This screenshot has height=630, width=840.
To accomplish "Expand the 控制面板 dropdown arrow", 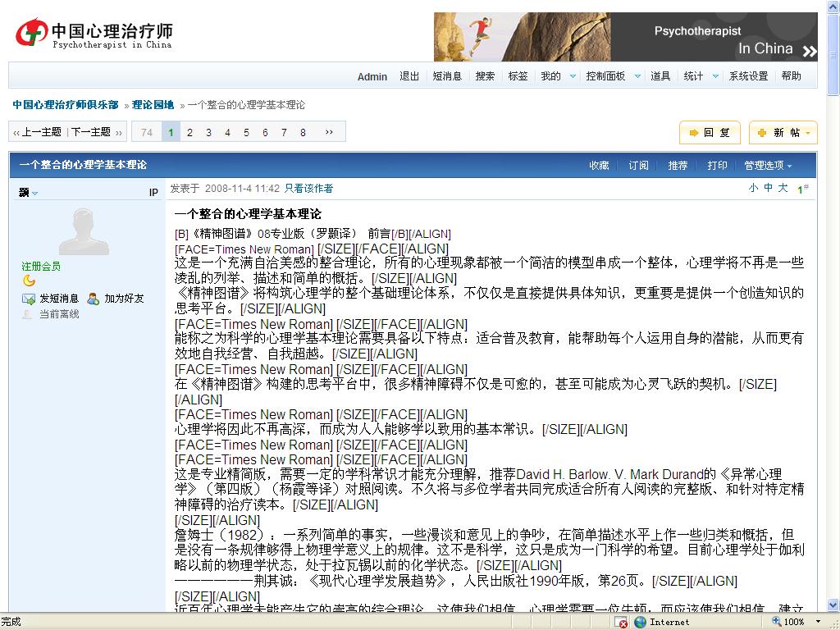I will [637, 76].
